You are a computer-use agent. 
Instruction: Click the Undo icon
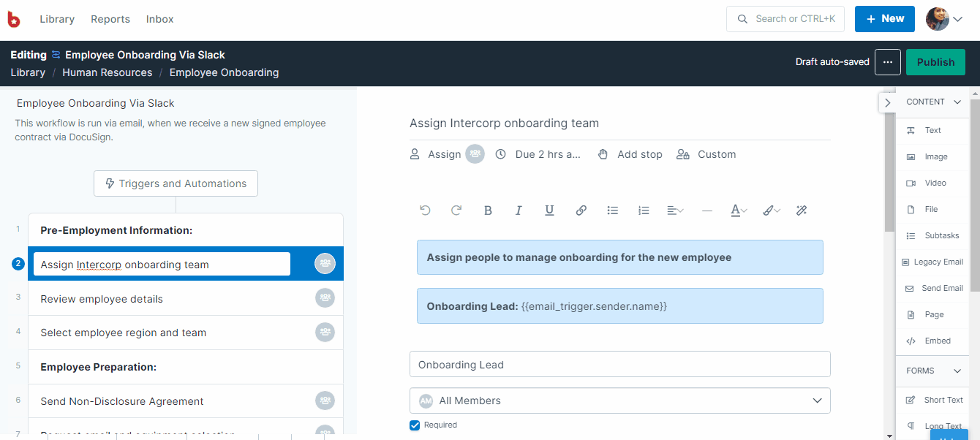point(425,210)
